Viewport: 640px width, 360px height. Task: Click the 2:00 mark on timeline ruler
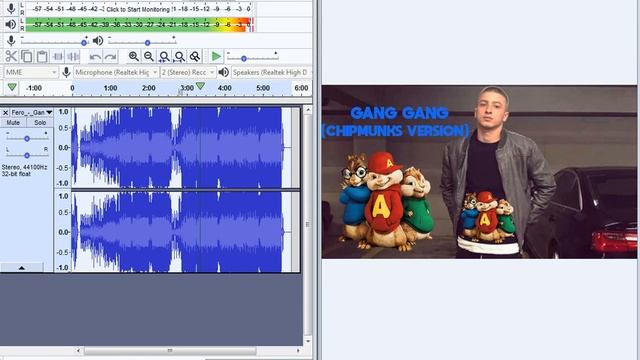point(149,88)
